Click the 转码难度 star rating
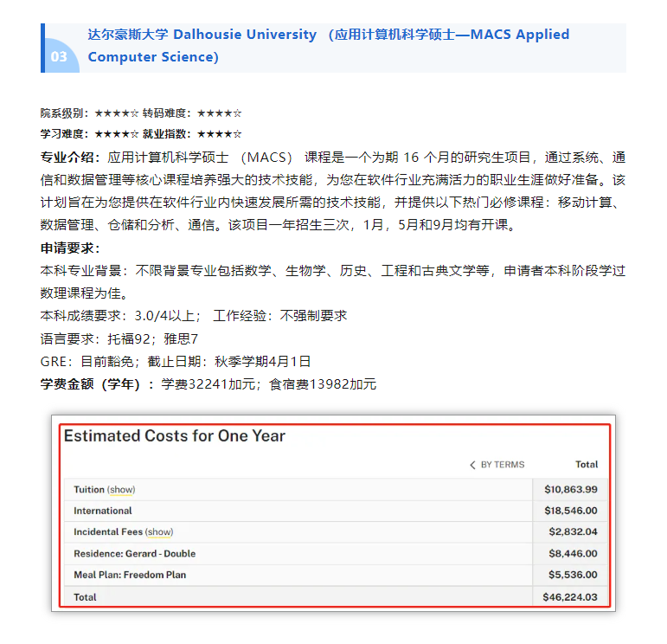 click(220, 113)
